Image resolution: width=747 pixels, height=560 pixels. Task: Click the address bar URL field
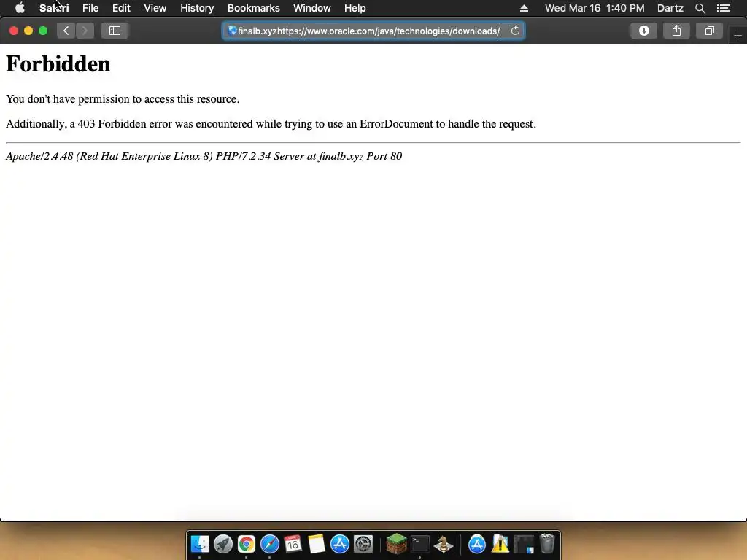click(373, 31)
